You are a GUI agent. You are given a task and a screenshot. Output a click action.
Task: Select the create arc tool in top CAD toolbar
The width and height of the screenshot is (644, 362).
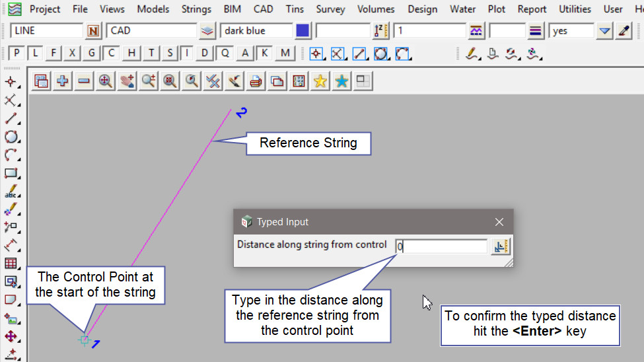tap(402, 54)
